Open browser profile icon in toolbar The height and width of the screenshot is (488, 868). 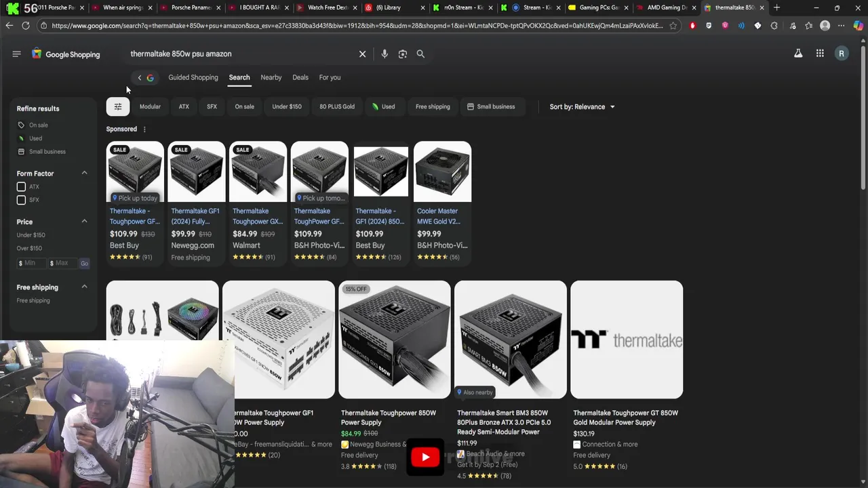point(825,26)
